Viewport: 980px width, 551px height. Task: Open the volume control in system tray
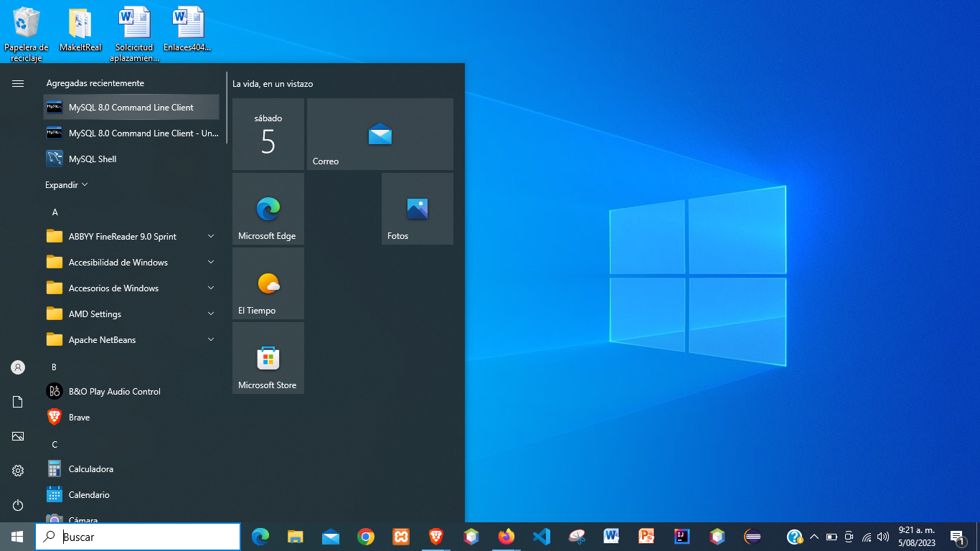(883, 537)
